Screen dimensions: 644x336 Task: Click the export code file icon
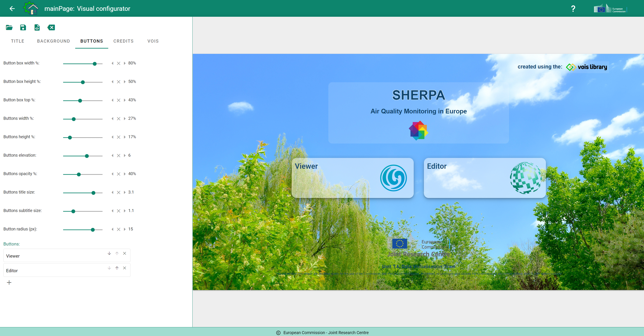[37, 28]
